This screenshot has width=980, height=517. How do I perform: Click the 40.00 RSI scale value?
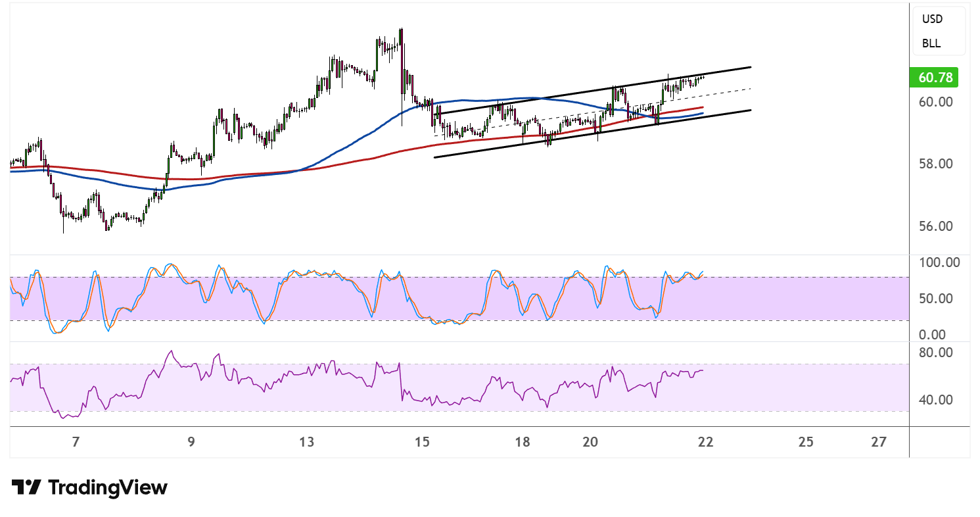click(936, 400)
